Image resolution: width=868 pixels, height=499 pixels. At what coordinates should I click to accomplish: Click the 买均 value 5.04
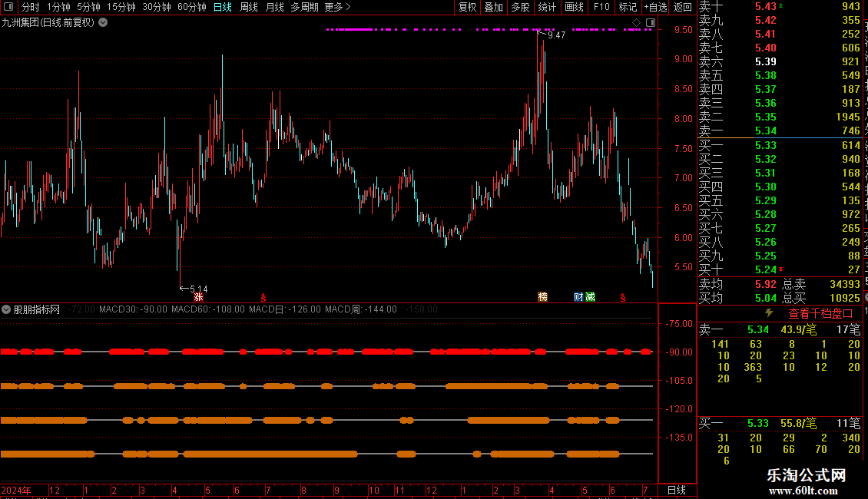pyautogui.click(x=766, y=298)
